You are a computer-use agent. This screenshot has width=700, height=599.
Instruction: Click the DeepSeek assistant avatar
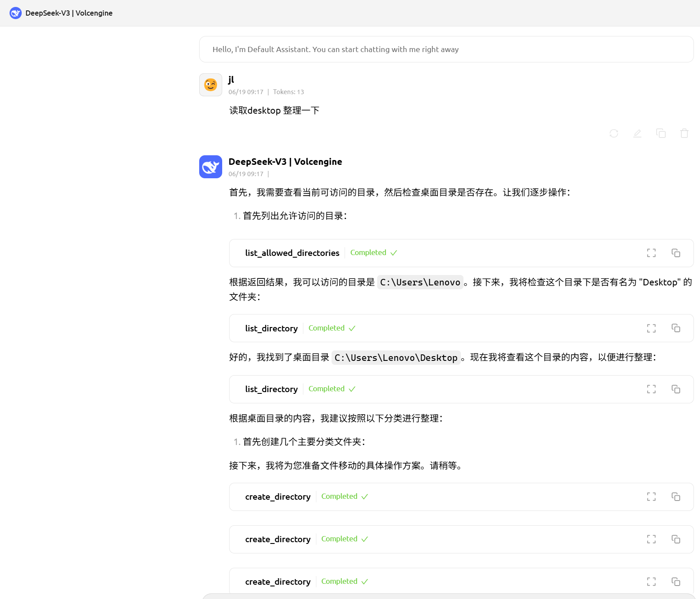pyautogui.click(x=210, y=167)
